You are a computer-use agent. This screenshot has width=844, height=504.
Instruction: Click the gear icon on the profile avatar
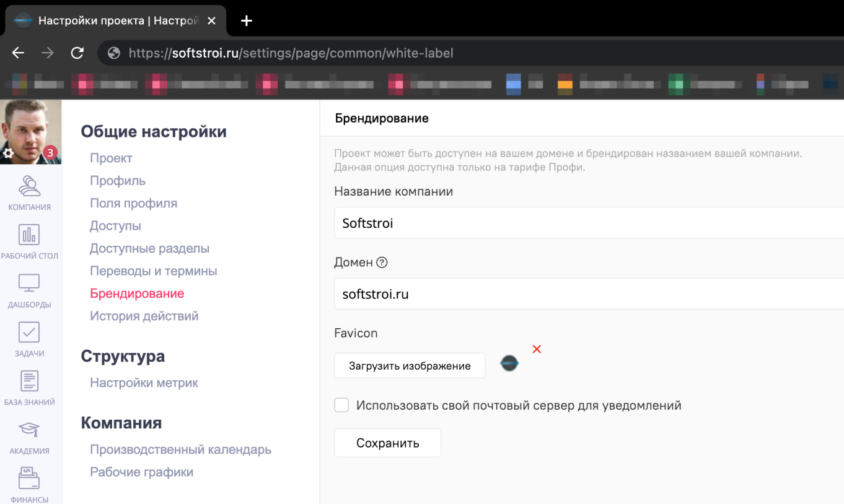[x=9, y=153]
